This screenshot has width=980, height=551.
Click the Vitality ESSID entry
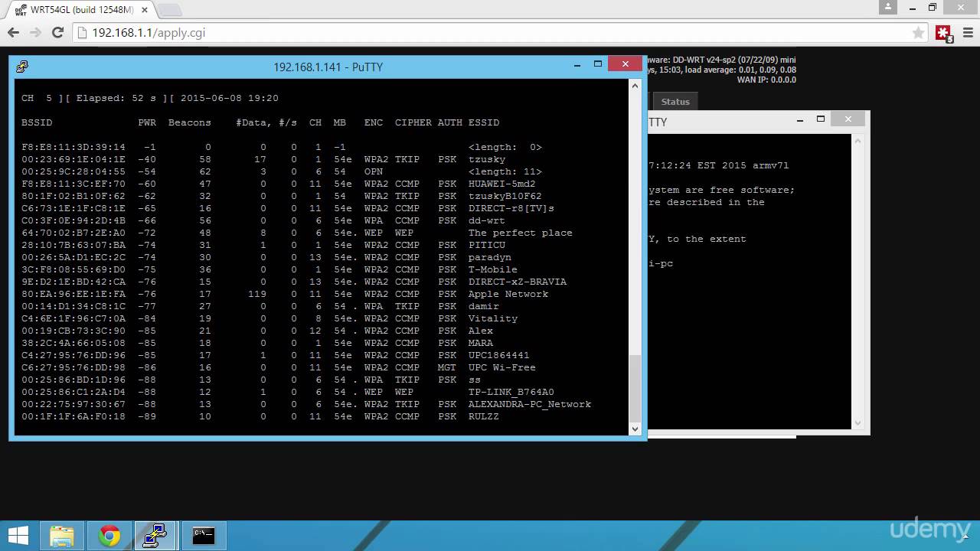point(493,318)
